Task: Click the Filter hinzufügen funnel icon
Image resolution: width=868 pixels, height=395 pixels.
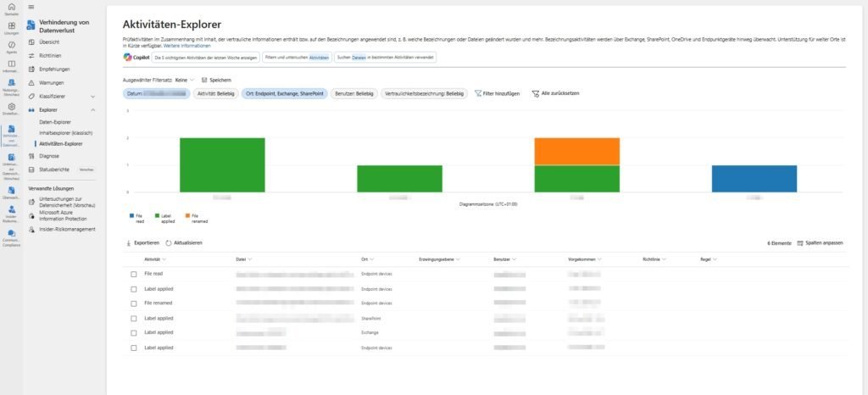Action: (478, 92)
